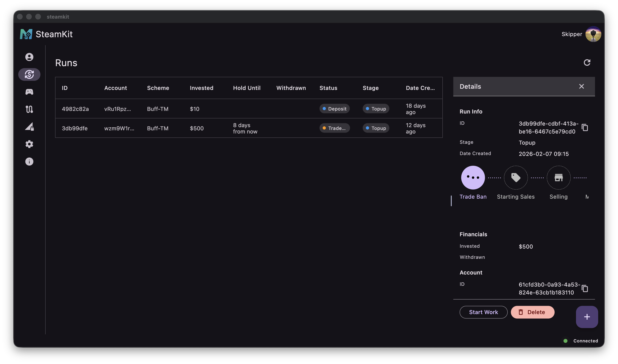Open the Accounts section in the sidebar
Image resolution: width=618 pixels, height=364 pixels.
(x=29, y=57)
